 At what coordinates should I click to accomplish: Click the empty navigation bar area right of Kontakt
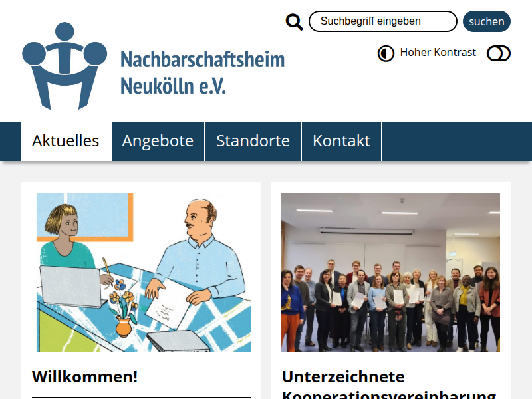[457, 141]
